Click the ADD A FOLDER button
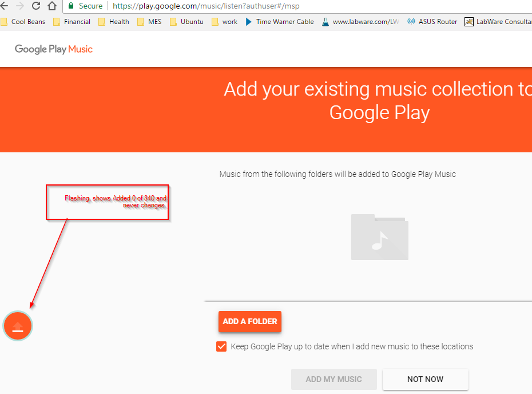 [x=250, y=321]
